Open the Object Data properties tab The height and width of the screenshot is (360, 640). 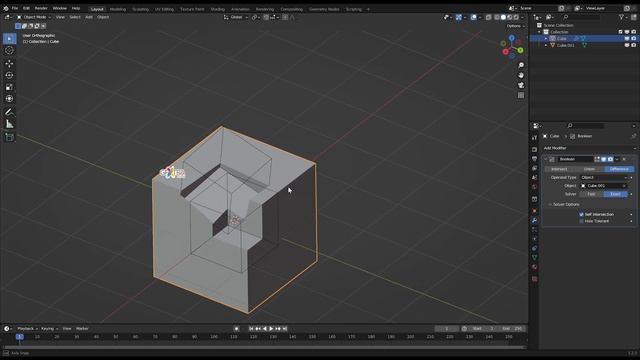tap(535, 258)
